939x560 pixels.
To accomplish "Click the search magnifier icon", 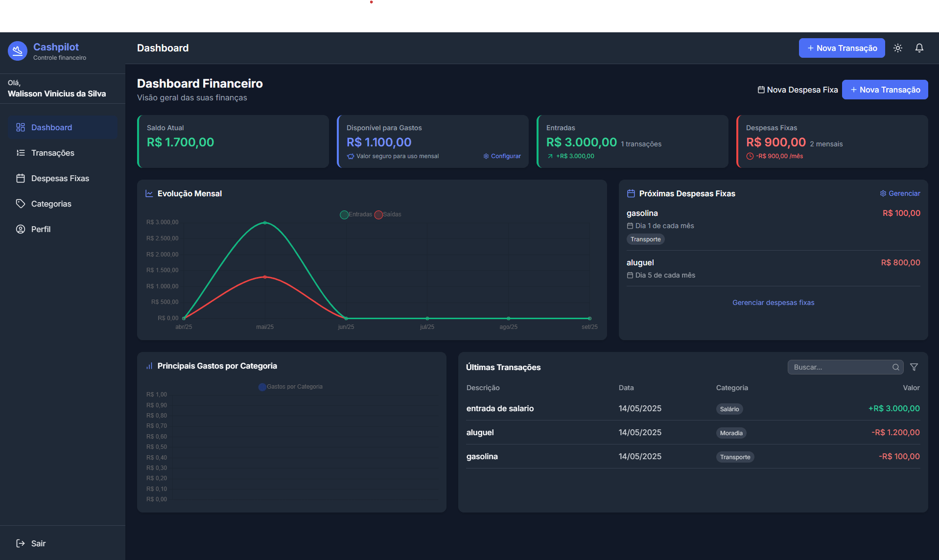I will 895,367.
